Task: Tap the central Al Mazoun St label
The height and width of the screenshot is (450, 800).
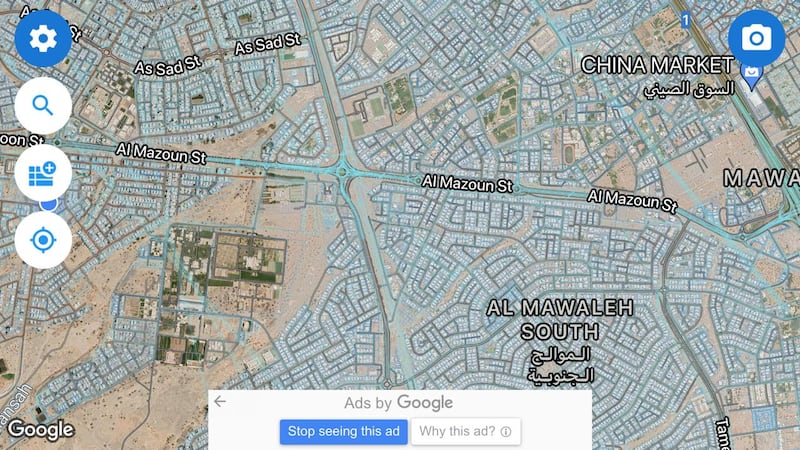Action: coord(467,183)
